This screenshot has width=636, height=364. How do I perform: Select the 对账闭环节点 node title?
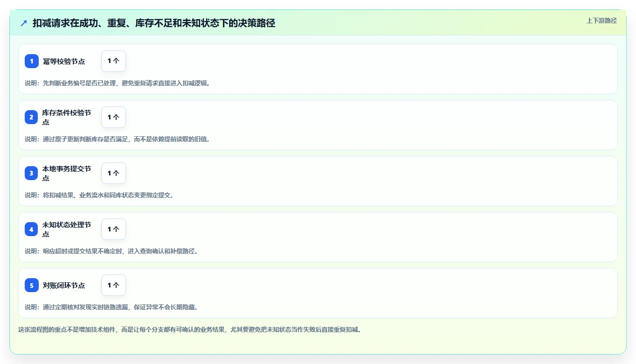[x=64, y=286]
